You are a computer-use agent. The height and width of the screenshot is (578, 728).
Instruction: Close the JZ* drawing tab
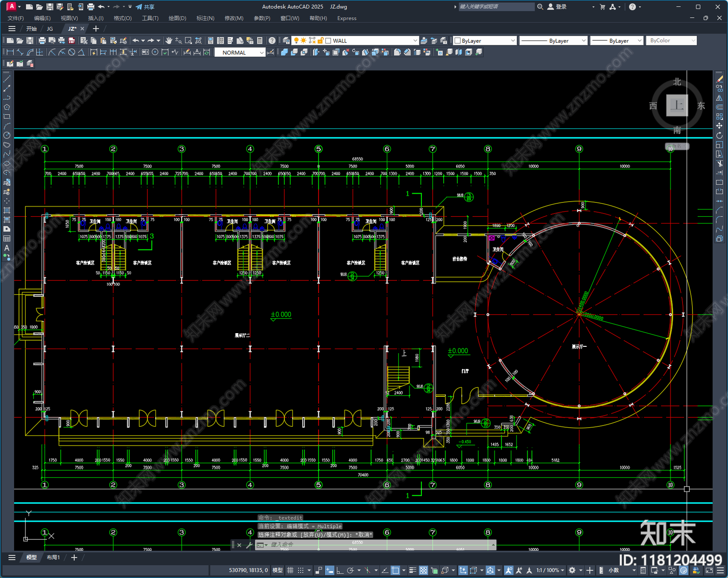click(x=82, y=29)
